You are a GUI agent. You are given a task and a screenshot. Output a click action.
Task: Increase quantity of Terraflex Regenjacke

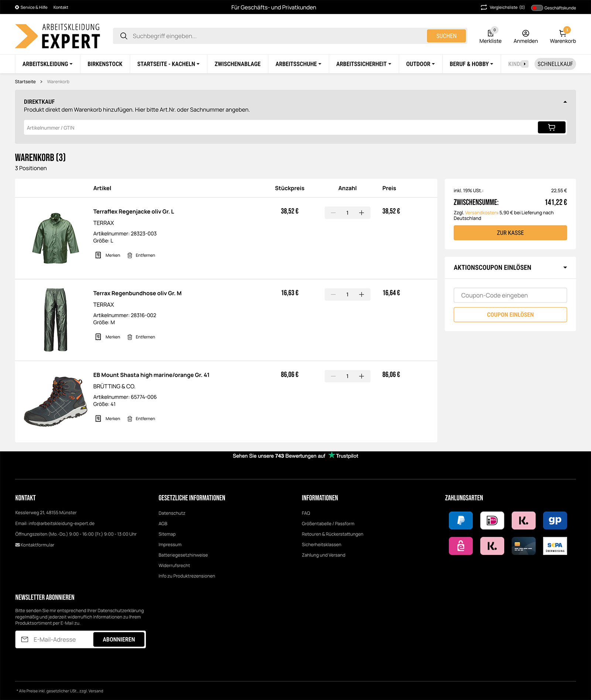point(362,213)
